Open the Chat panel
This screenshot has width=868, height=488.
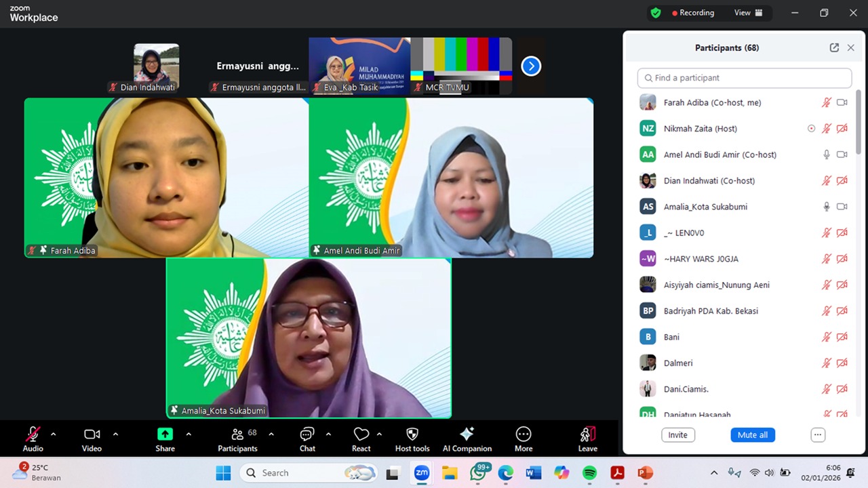click(307, 434)
